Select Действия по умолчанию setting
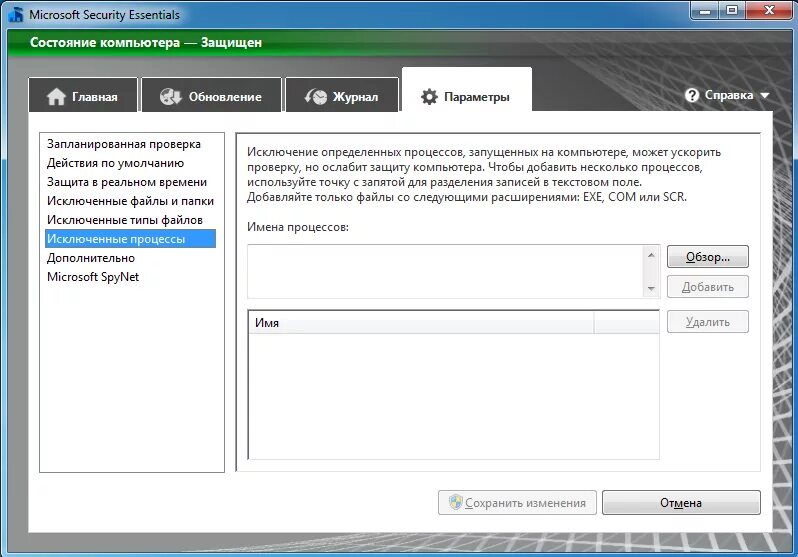 130,163
